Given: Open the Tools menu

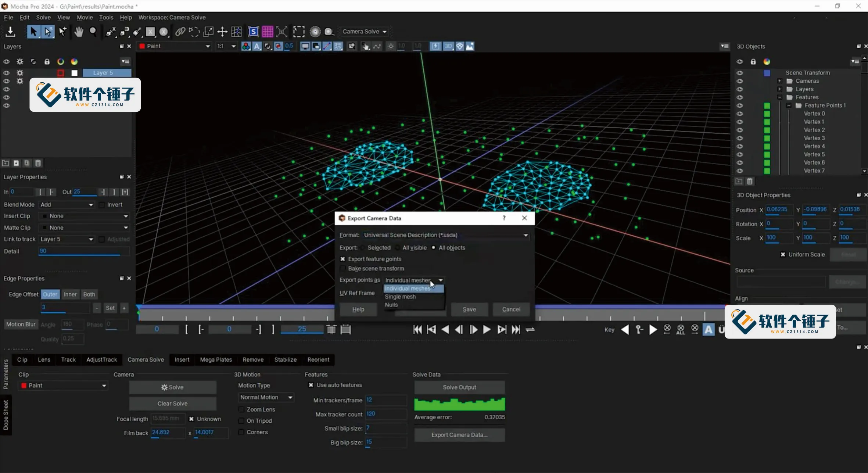Looking at the screenshot, I should tap(106, 17).
